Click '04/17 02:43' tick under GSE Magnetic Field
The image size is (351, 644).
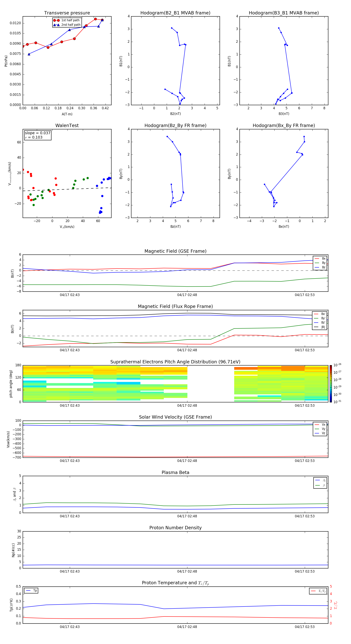(x=70, y=295)
